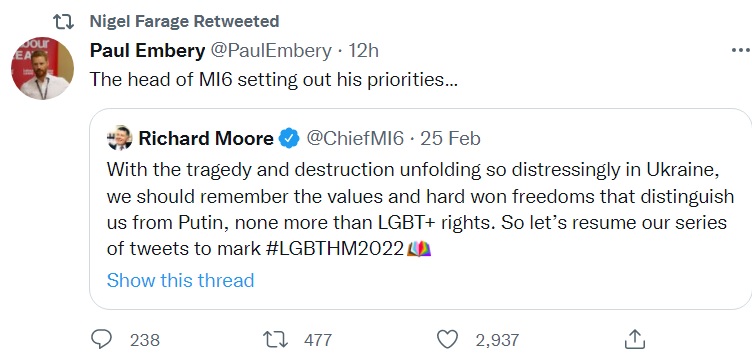This screenshot has height=364, width=752.
Task: Click the reply speech bubble icon
Action: pyautogui.click(x=101, y=340)
